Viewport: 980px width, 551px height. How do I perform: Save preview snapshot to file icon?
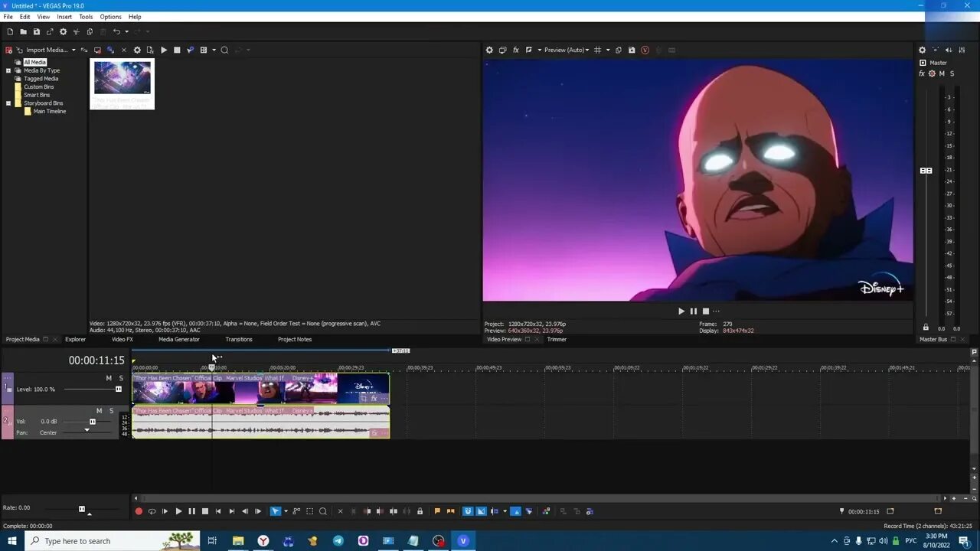pyautogui.click(x=632, y=50)
